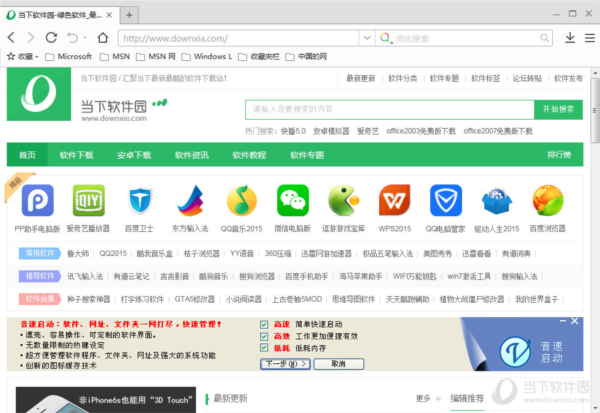Open the Windows L bookmark folder
The image size is (600, 413).
[x=207, y=57]
